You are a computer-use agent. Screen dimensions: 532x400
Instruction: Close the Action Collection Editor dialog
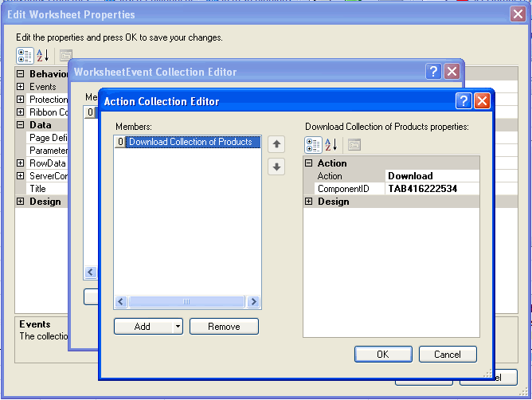click(x=482, y=101)
